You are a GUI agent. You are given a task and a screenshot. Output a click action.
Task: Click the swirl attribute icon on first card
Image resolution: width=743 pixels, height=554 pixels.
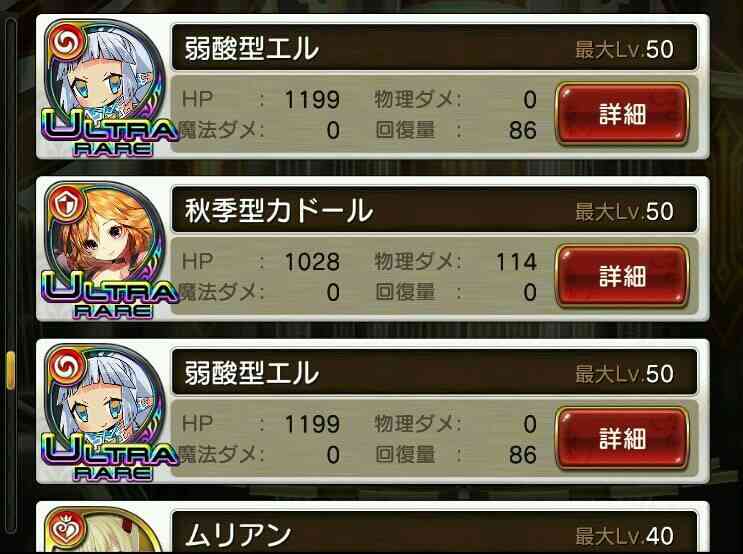click(67, 42)
